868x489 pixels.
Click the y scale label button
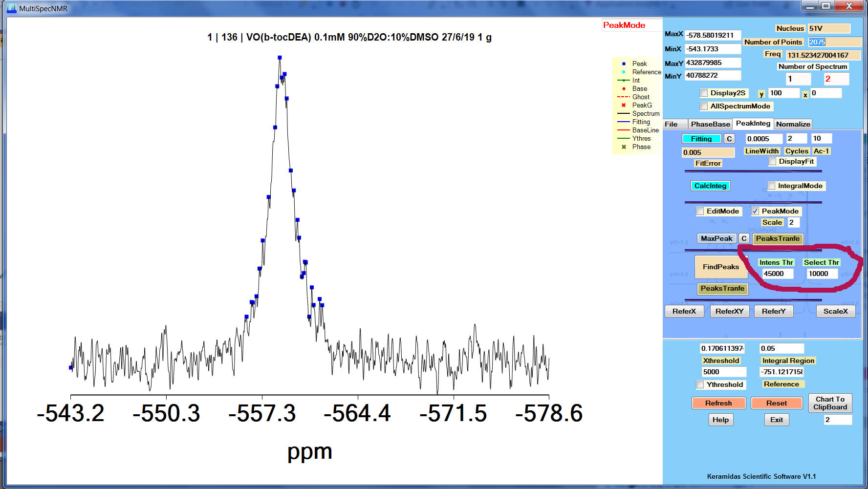pos(761,94)
